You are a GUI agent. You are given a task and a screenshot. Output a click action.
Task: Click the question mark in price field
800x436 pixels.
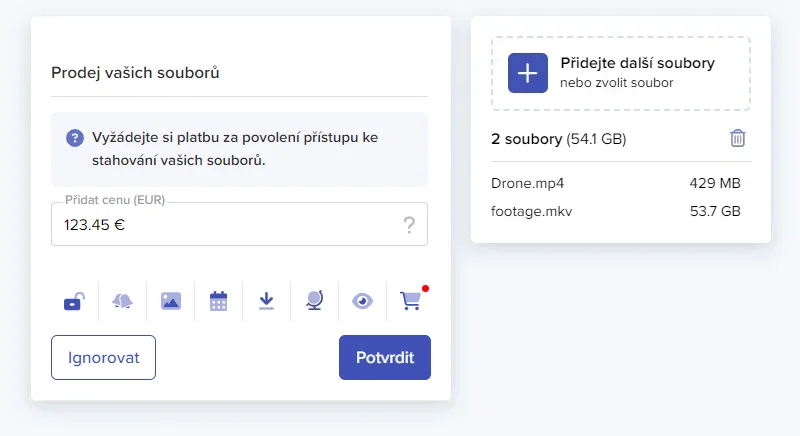(409, 225)
